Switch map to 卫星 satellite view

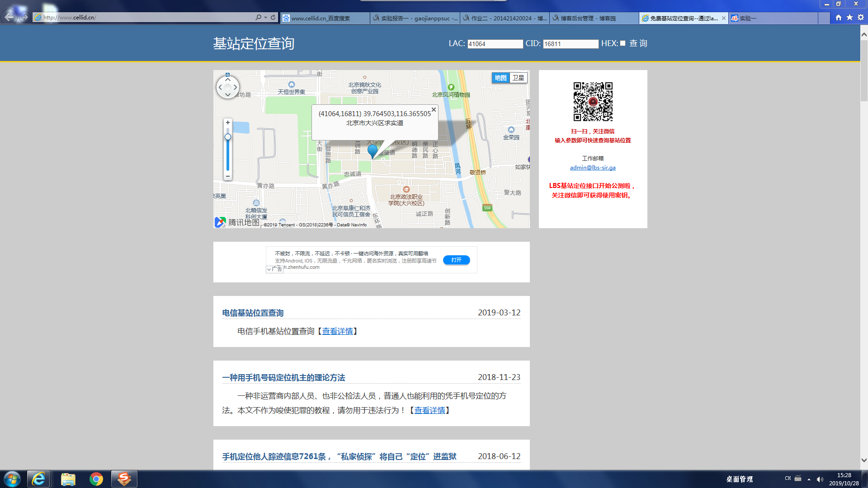(518, 78)
